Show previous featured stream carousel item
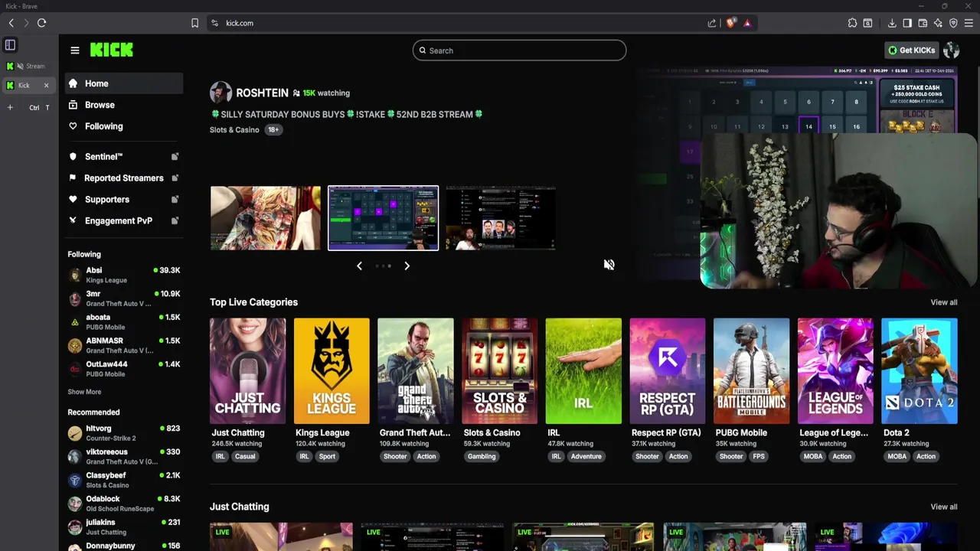 [x=359, y=266]
